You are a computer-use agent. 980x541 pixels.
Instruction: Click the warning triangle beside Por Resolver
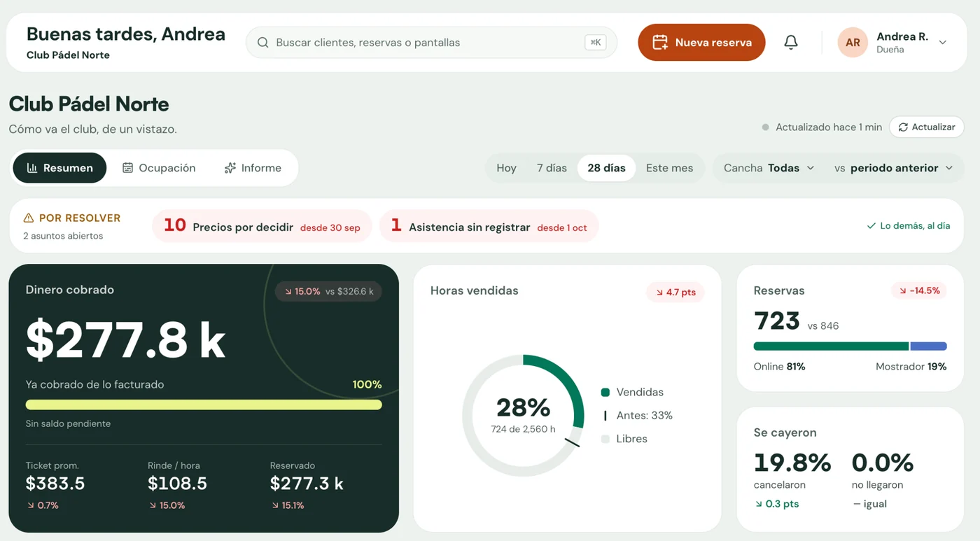pos(29,218)
